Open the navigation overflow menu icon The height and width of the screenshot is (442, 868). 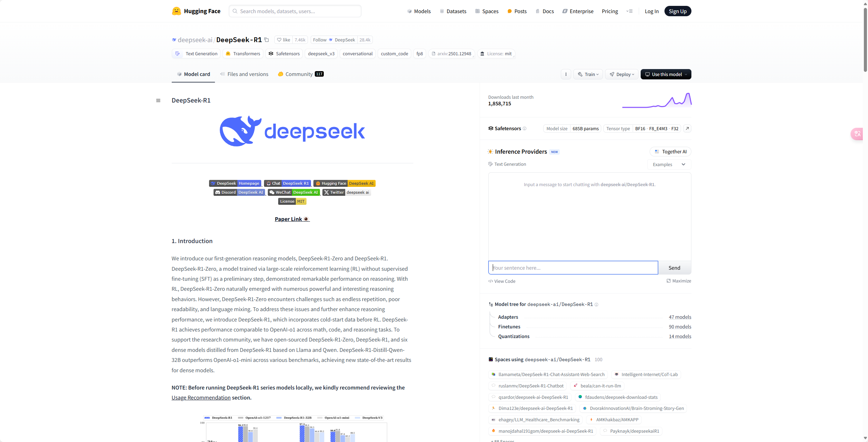pyautogui.click(x=629, y=11)
